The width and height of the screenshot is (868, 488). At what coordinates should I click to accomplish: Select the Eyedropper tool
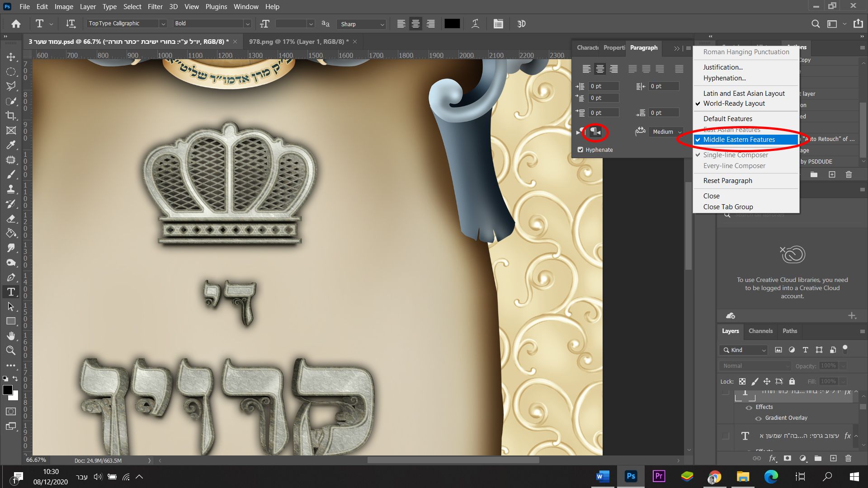click(x=11, y=145)
